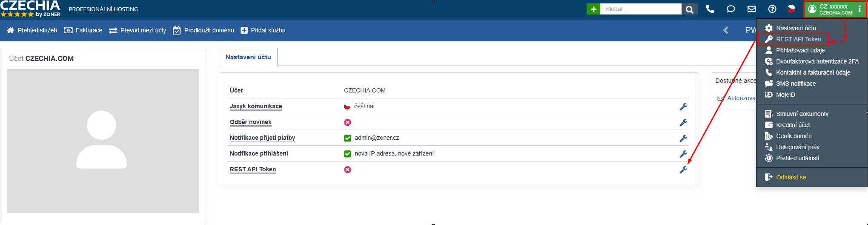Click the Czech flag language icon
The width and height of the screenshot is (868, 225).
791,9
